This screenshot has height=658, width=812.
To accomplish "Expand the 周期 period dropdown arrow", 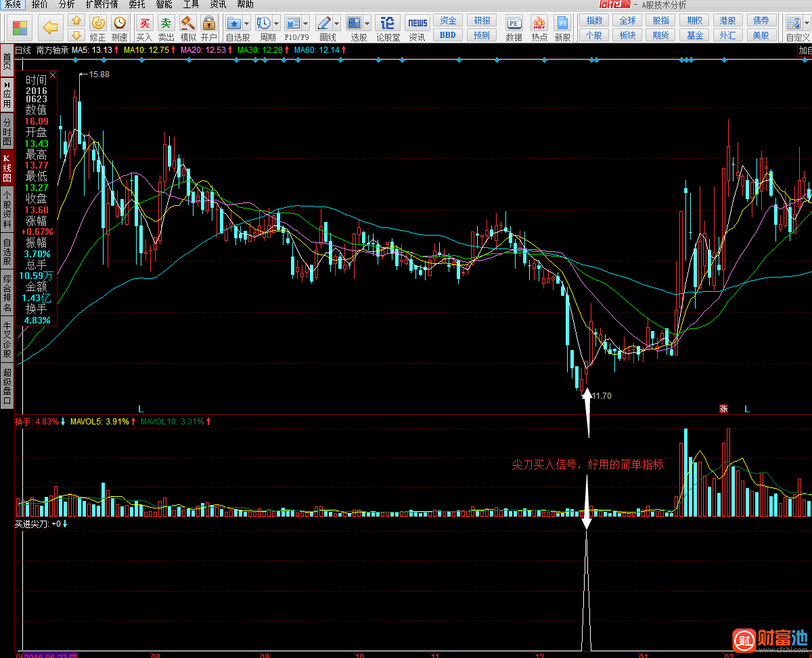I will pyautogui.click(x=276, y=24).
